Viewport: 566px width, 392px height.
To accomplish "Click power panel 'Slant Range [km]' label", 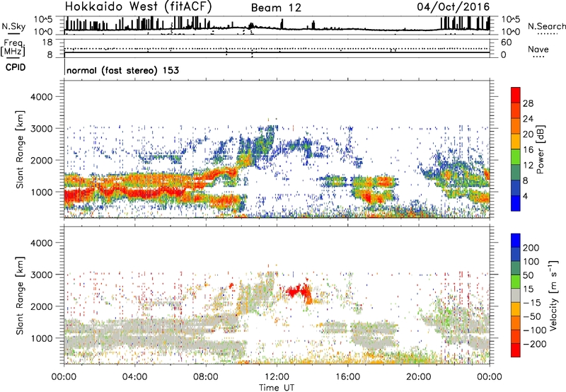I will coord(20,149).
